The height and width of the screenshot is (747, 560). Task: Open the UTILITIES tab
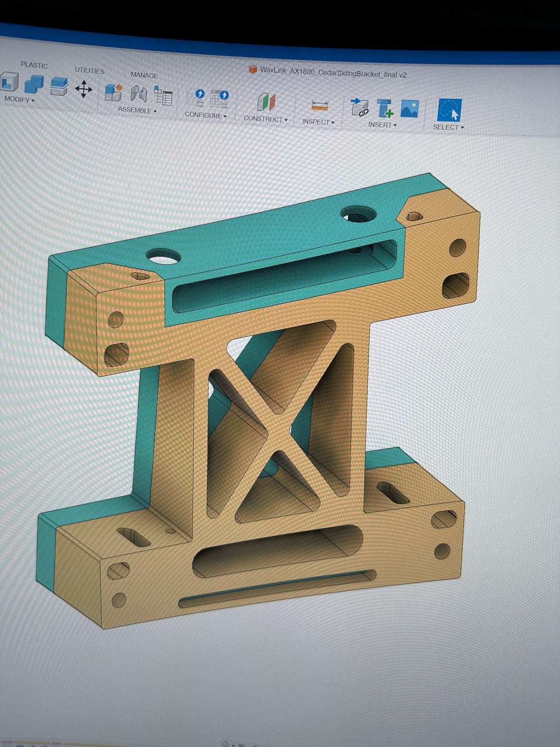(x=90, y=70)
